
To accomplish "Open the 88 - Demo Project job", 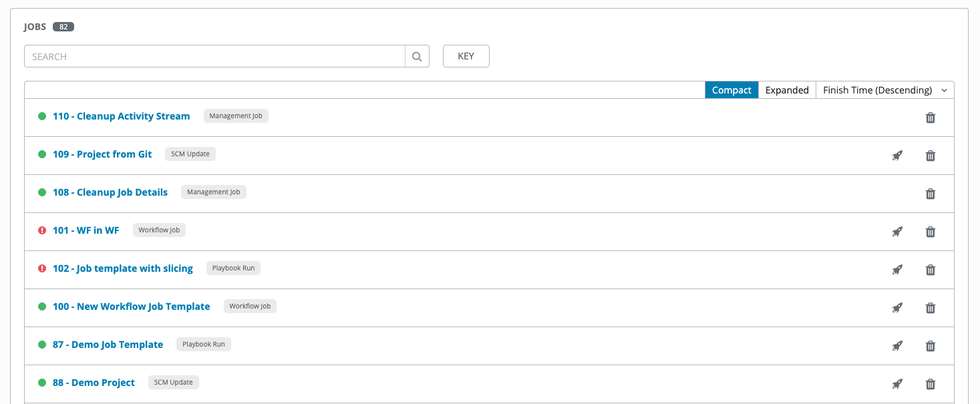I will pos(94,383).
